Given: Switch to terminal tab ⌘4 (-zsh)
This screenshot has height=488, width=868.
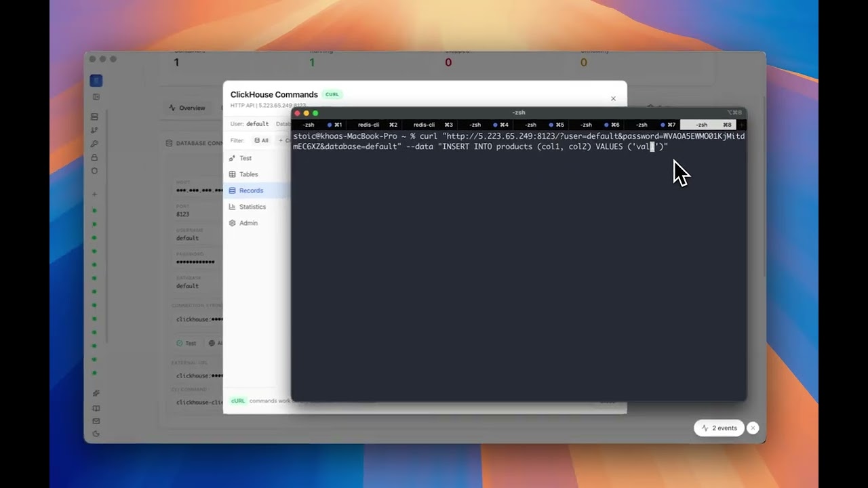Looking at the screenshot, I should 485,125.
